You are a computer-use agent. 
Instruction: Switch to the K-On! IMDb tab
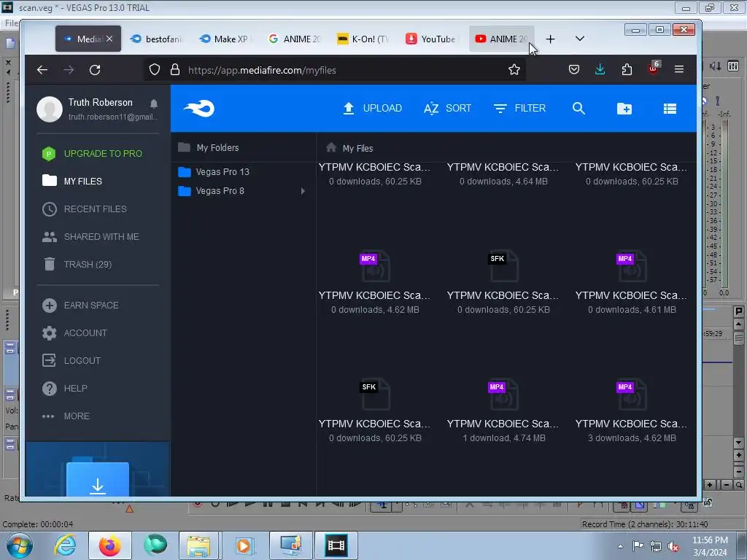pyautogui.click(x=363, y=39)
